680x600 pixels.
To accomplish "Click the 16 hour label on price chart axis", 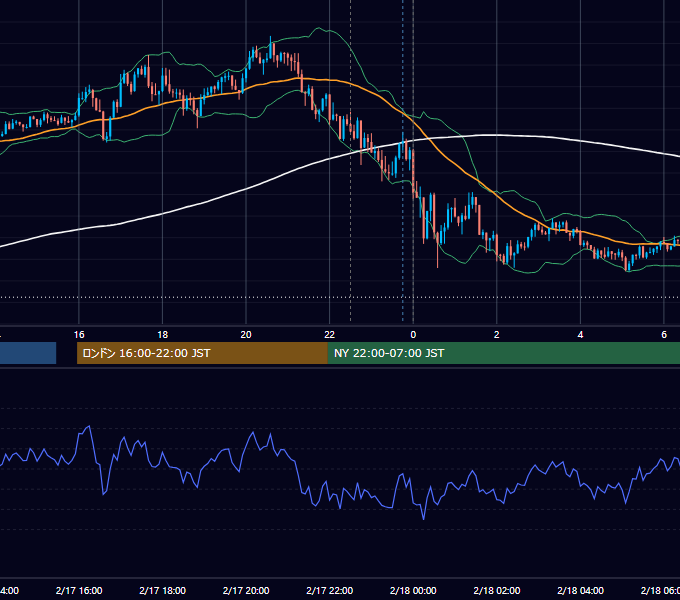I will point(79,335).
